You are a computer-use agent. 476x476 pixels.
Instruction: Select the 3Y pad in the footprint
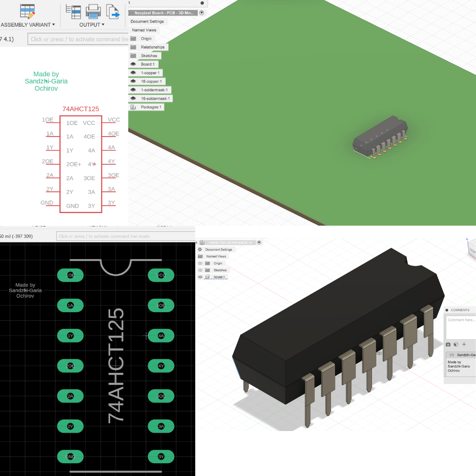click(x=161, y=457)
